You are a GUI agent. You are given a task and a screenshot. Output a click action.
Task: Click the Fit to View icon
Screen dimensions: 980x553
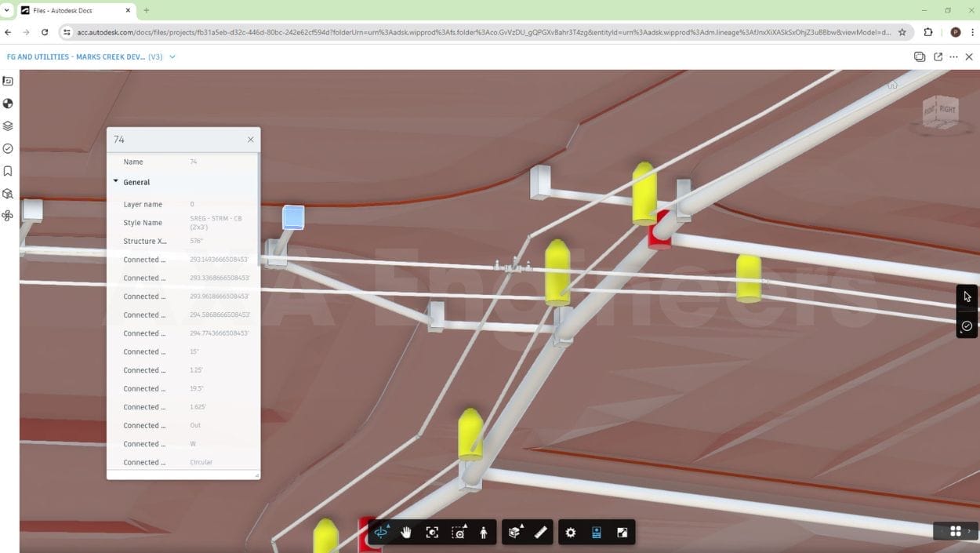click(x=432, y=533)
